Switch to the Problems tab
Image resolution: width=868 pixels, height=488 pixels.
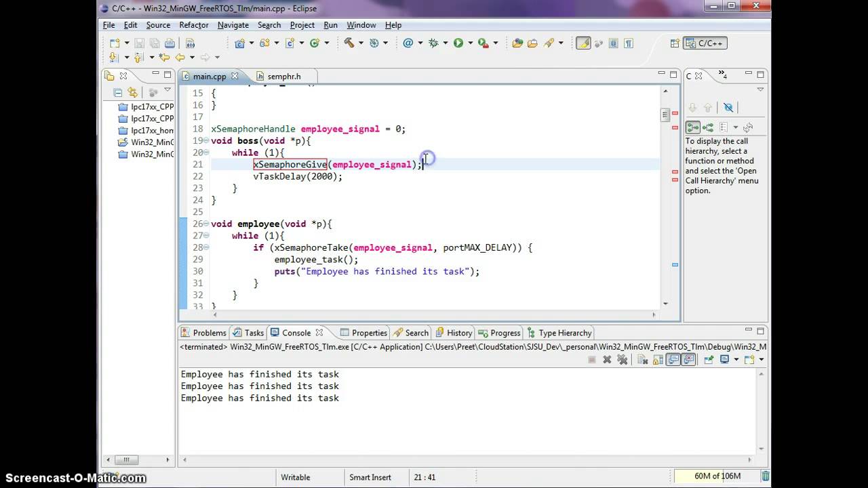tap(203, 333)
